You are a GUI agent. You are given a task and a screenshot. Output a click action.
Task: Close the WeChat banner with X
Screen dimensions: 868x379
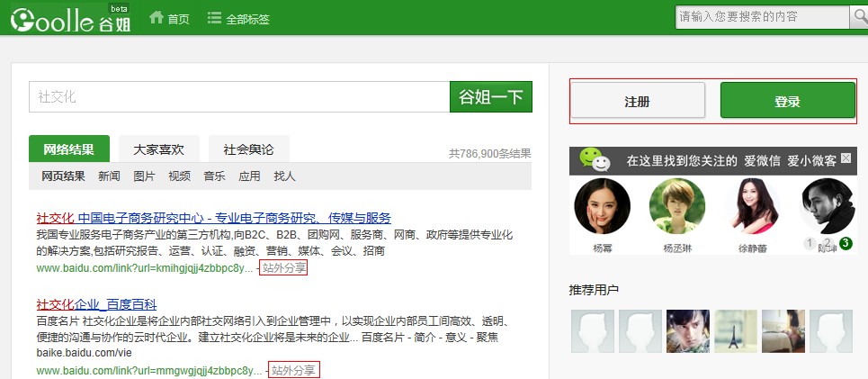click(846, 158)
